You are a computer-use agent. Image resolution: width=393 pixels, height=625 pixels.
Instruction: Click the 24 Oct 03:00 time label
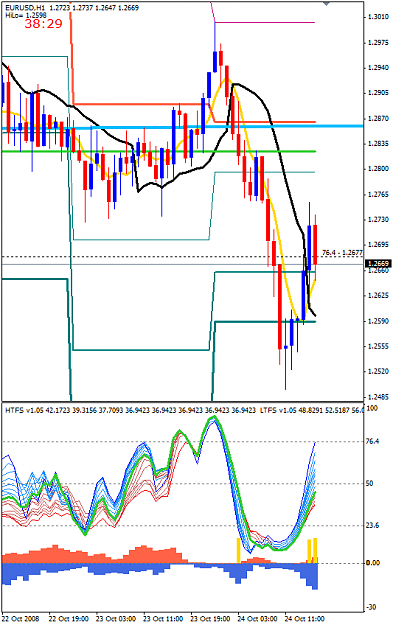pos(257,619)
